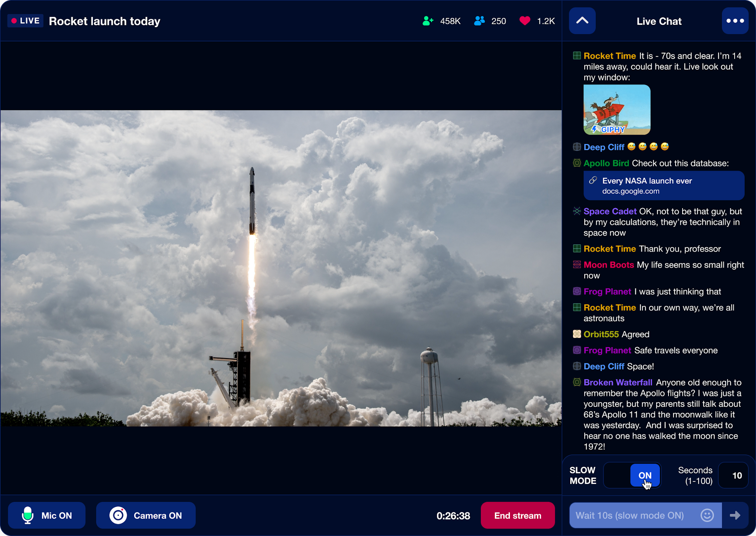
Task: Open the emoji picker in the chat input
Action: pyautogui.click(x=707, y=515)
